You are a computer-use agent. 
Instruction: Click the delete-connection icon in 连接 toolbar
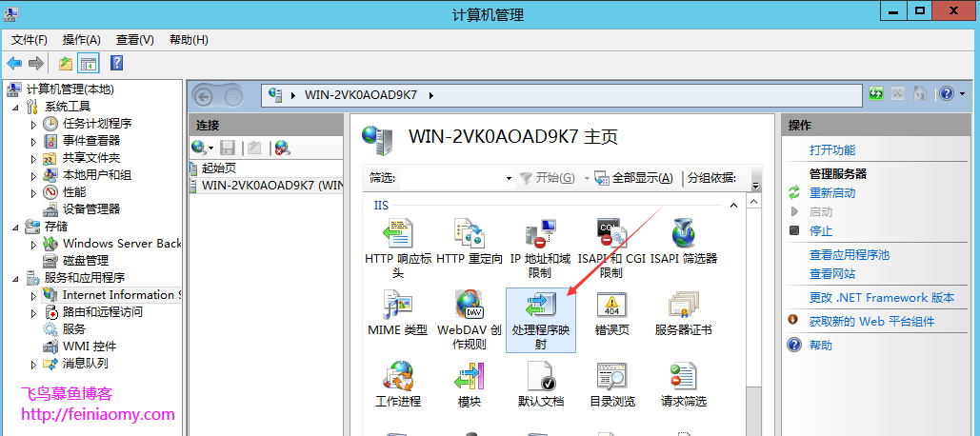(x=282, y=148)
